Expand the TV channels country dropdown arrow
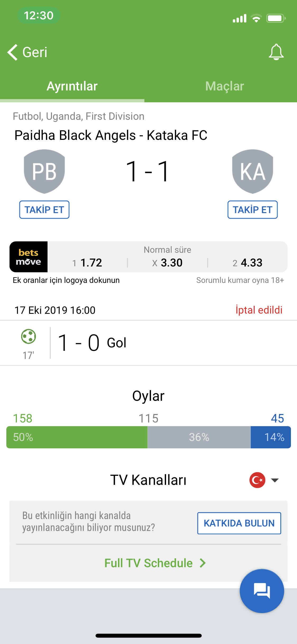This screenshot has height=644, width=297. tap(275, 480)
